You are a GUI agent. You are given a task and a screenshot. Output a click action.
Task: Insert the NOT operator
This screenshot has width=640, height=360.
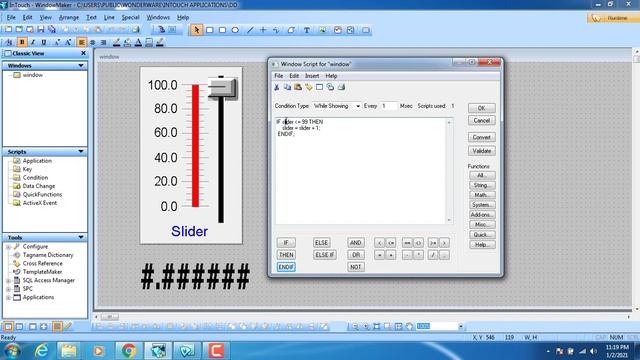(x=356, y=267)
